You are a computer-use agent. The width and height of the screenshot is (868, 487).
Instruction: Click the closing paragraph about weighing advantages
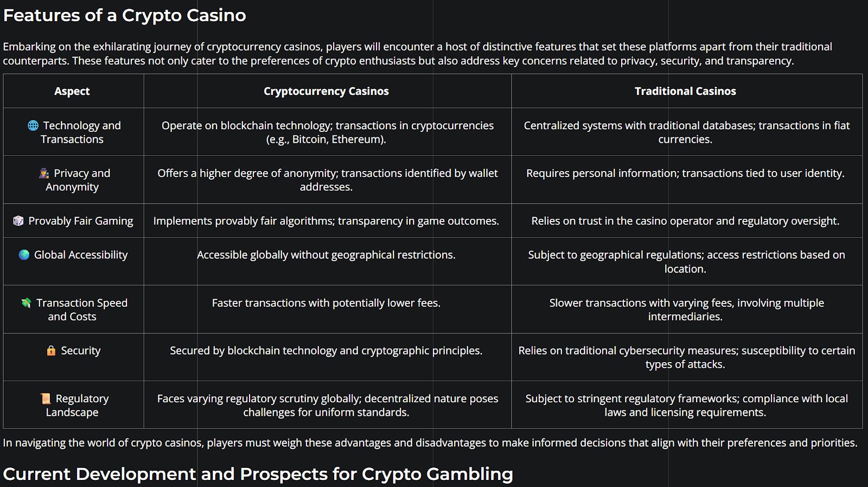coord(430,442)
